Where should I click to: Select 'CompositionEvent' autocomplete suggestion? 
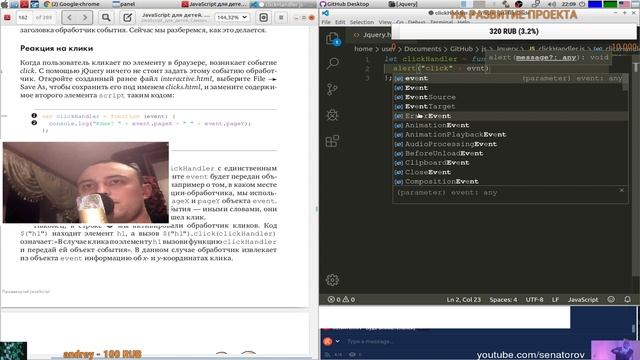[x=510, y=182]
